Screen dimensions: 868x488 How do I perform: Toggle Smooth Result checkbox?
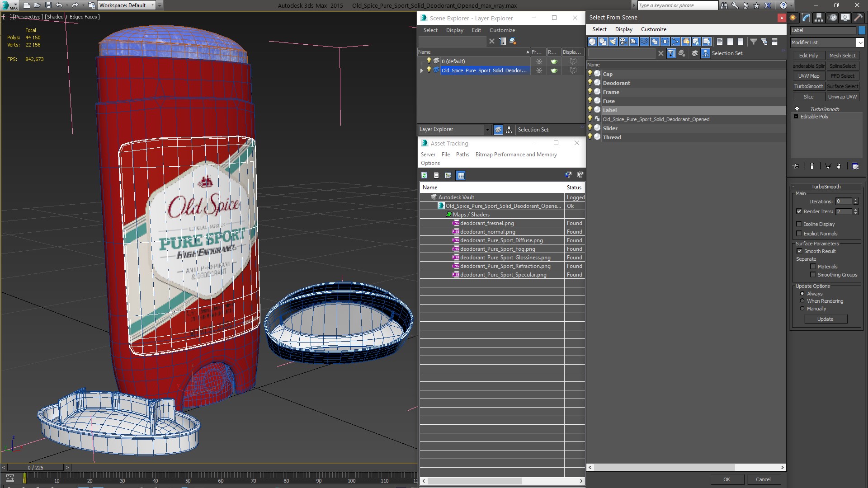[799, 251]
